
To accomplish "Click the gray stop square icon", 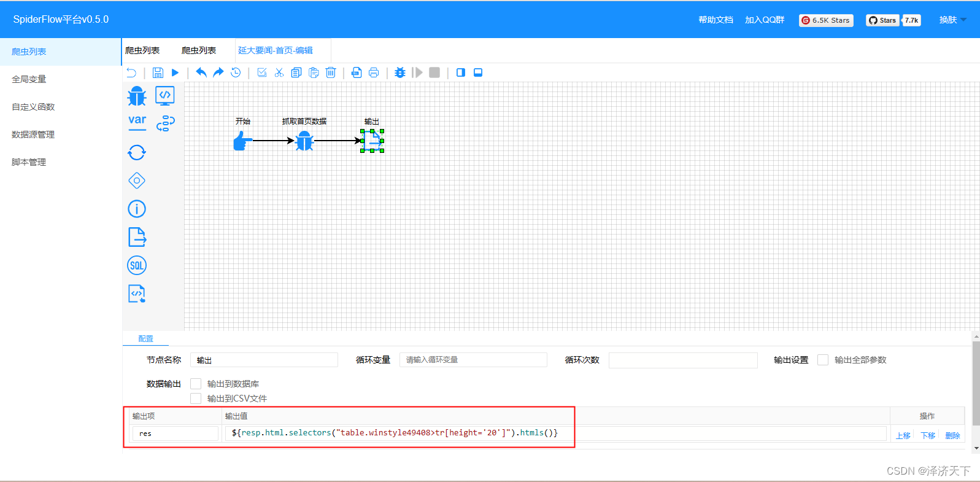I will [x=434, y=72].
